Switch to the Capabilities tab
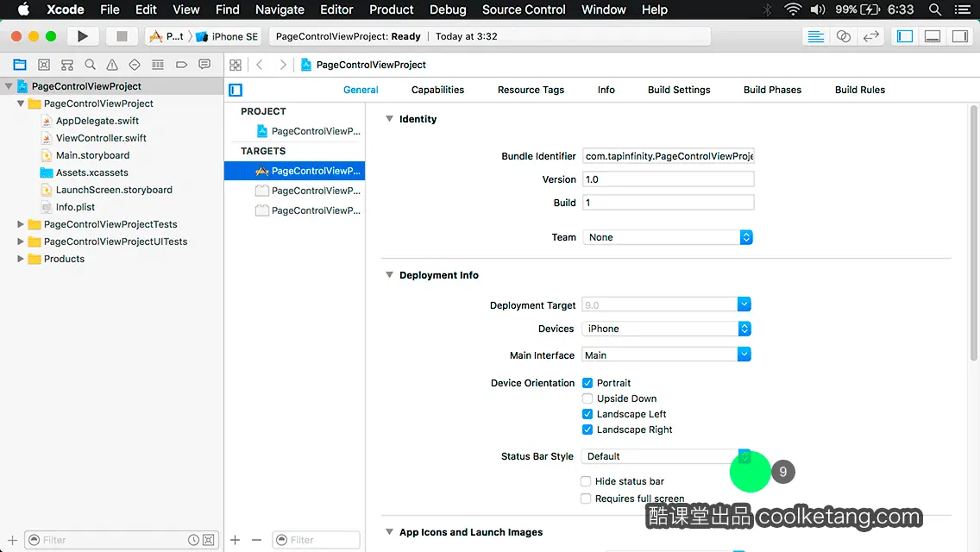Image resolution: width=980 pixels, height=552 pixels. tap(437, 90)
